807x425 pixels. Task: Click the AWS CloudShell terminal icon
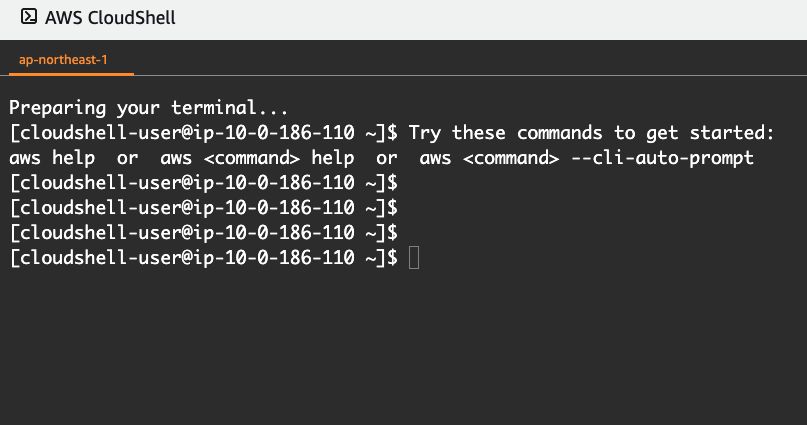click(x=29, y=17)
